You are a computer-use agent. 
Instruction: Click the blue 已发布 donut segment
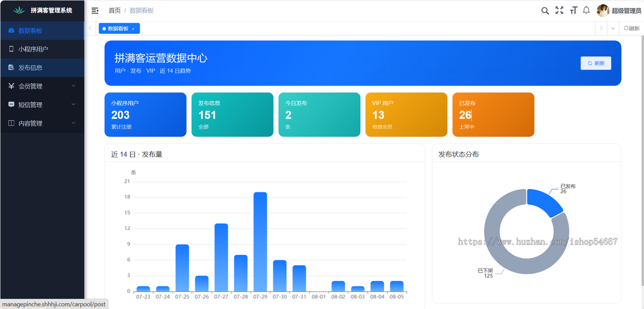545,201
